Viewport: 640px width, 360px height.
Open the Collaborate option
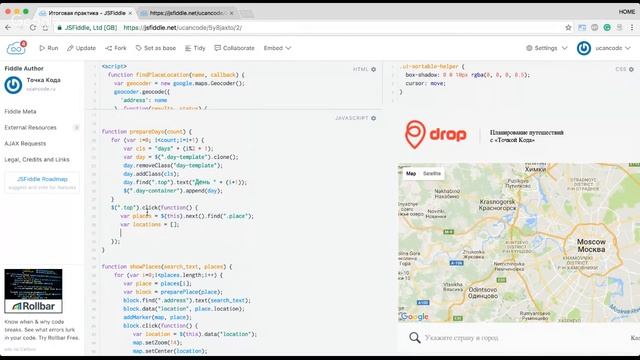234,48
